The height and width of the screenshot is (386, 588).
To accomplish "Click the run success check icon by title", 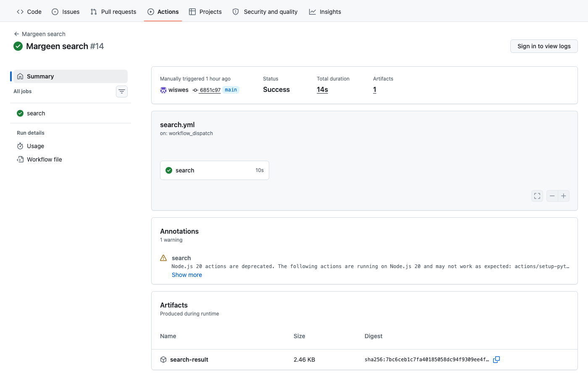I will pyautogui.click(x=18, y=46).
